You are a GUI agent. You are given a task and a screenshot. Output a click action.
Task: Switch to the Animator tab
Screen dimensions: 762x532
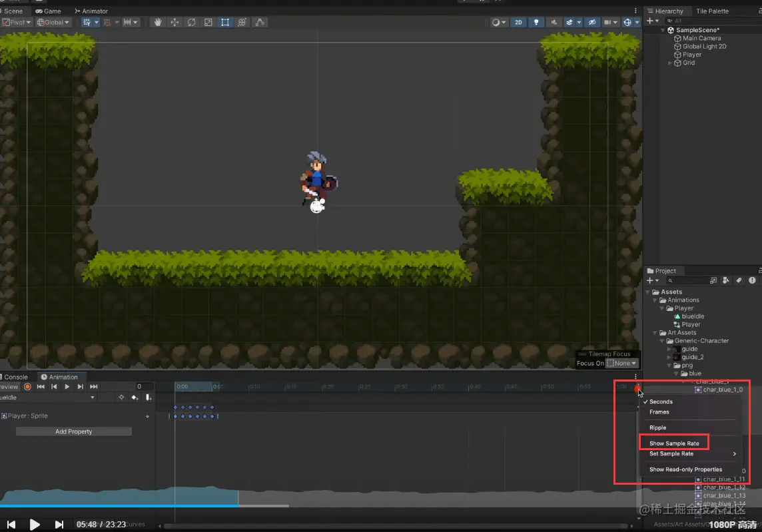tap(91, 11)
